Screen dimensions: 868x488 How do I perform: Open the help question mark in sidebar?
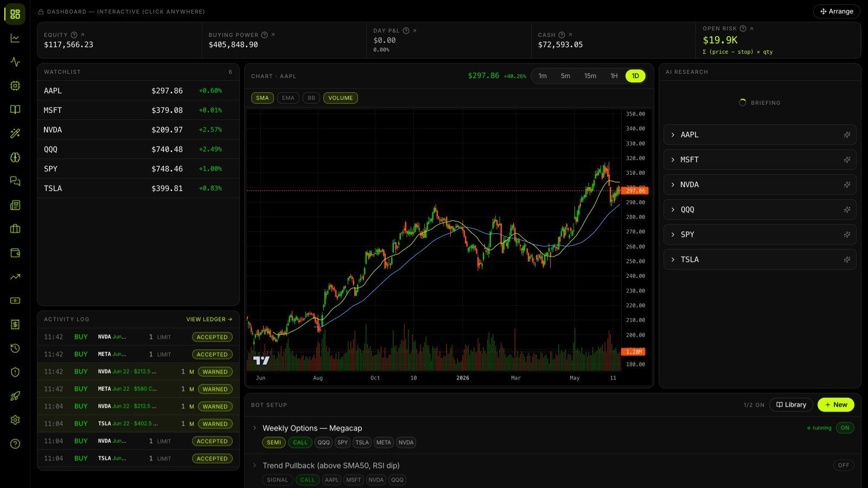coord(15,444)
